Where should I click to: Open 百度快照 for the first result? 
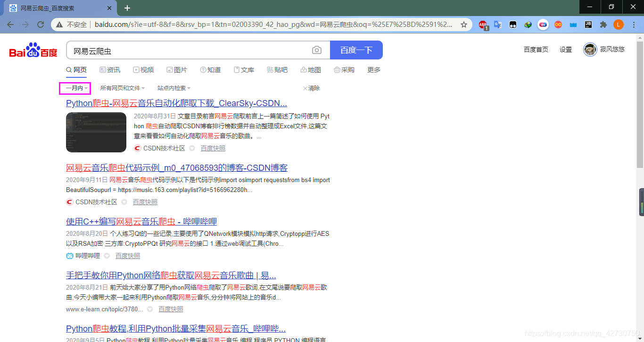click(213, 148)
